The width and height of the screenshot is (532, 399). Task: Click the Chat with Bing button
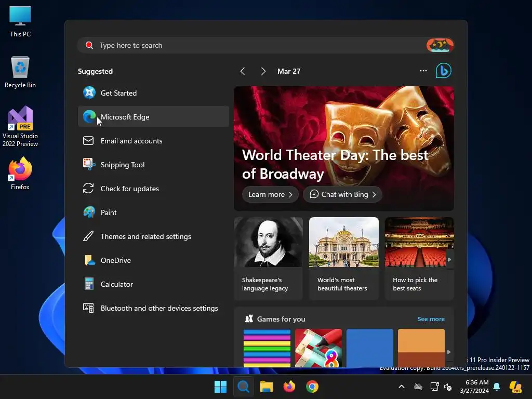tap(343, 194)
